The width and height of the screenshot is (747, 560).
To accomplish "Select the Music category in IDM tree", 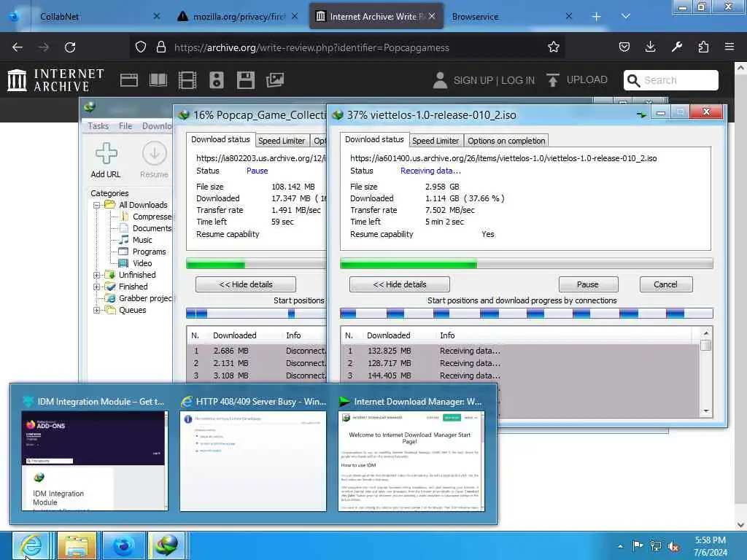I will coord(142,240).
